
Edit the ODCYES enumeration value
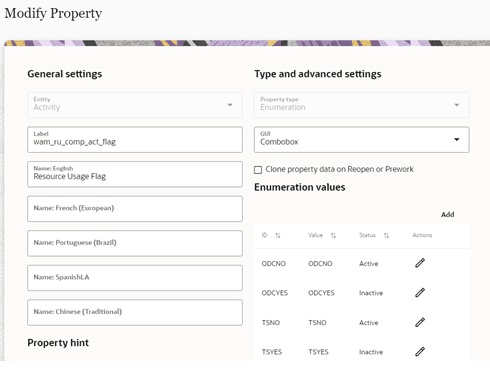pos(420,293)
